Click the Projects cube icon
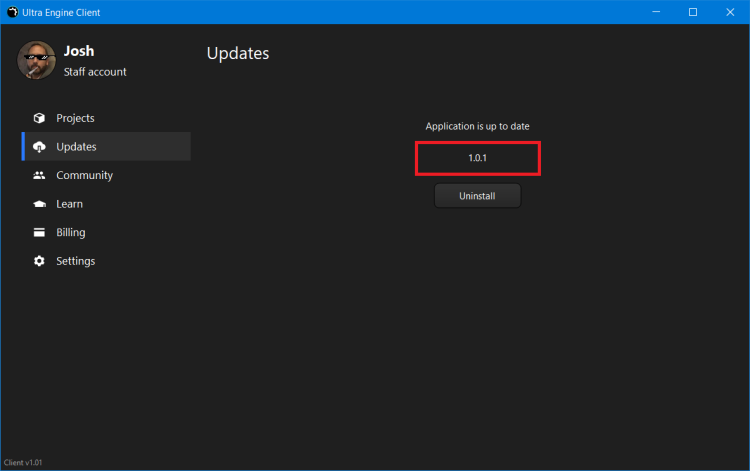Viewport: 750px width, 471px height. click(39, 118)
